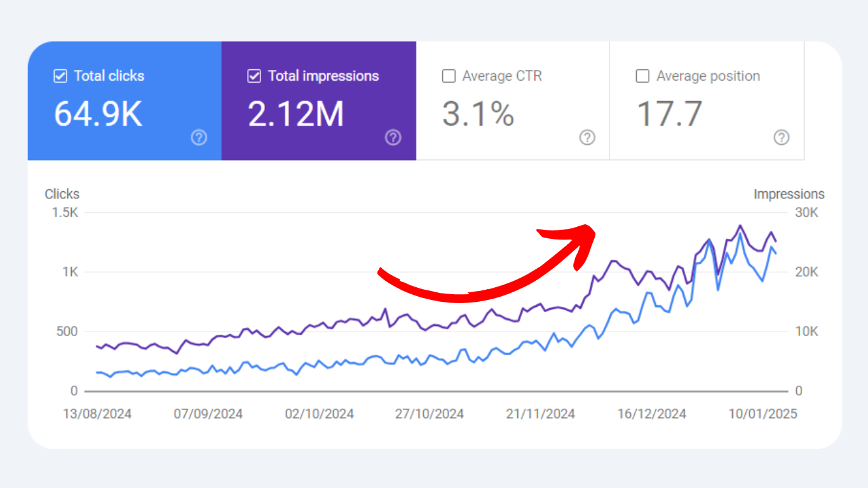The height and width of the screenshot is (488, 868).
Task: Select the 27/10/2024 date label
Action: [430, 414]
